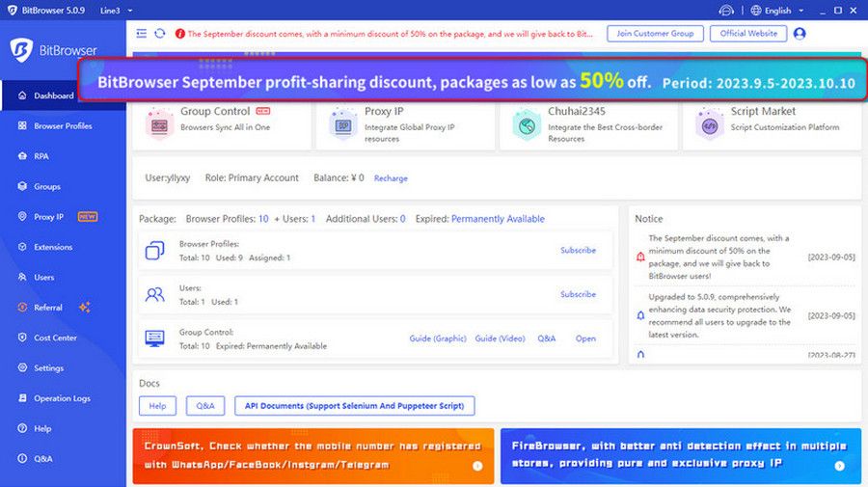
Task: Click the Script Market card icon
Action: click(711, 126)
